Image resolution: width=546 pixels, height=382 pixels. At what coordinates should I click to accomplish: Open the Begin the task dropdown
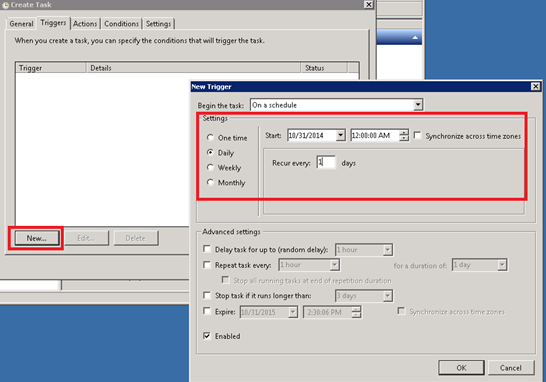tap(418, 104)
